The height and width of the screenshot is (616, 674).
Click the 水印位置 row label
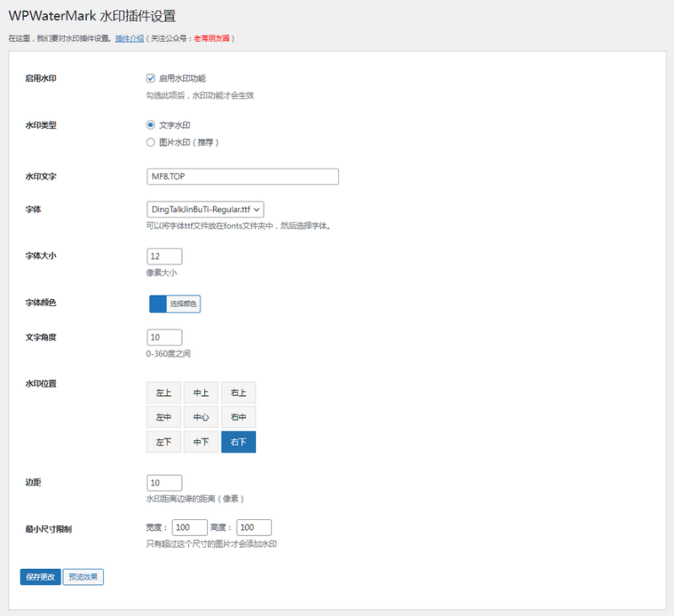click(40, 384)
